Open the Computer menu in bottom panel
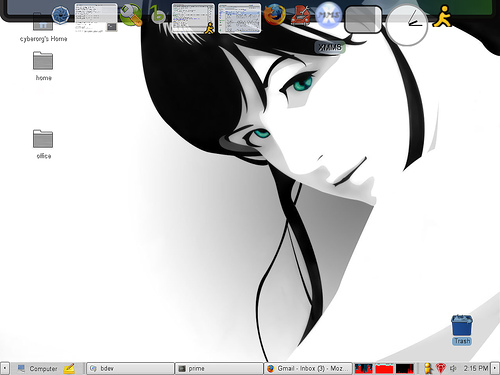Image resolution: width=500 pixels, height=375 pixels. pos(37,368)
